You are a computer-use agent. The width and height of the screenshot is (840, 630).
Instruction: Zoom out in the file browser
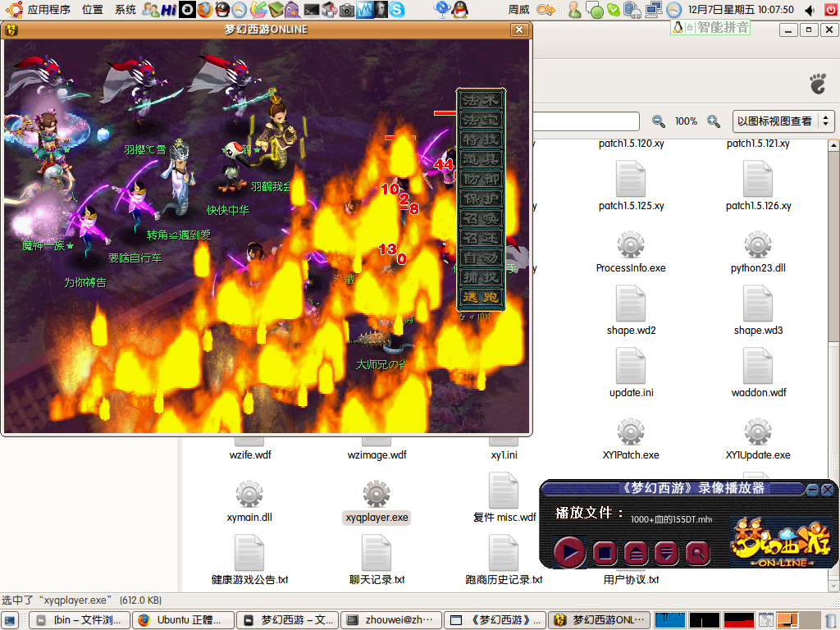(659, 121)
